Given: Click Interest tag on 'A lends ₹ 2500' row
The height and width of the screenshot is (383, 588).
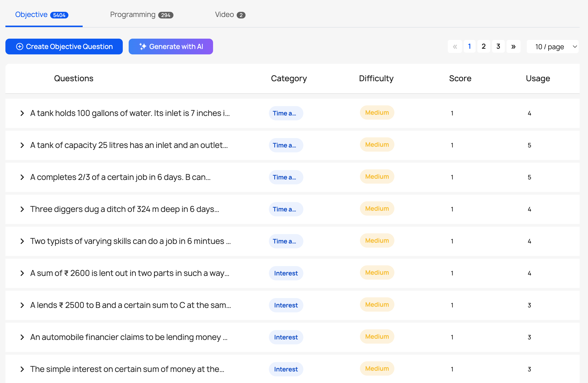Looking at the screenshot, I should point(286,305).
